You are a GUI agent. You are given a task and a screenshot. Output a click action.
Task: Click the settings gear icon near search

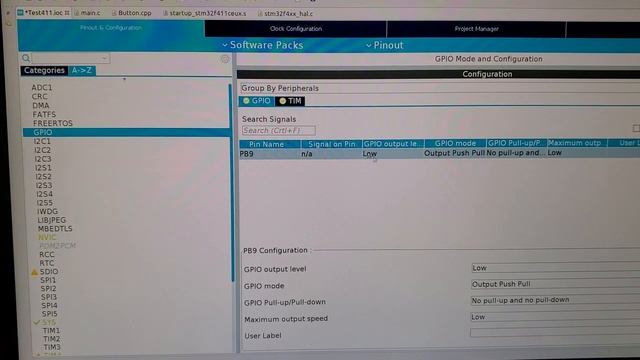225,60
